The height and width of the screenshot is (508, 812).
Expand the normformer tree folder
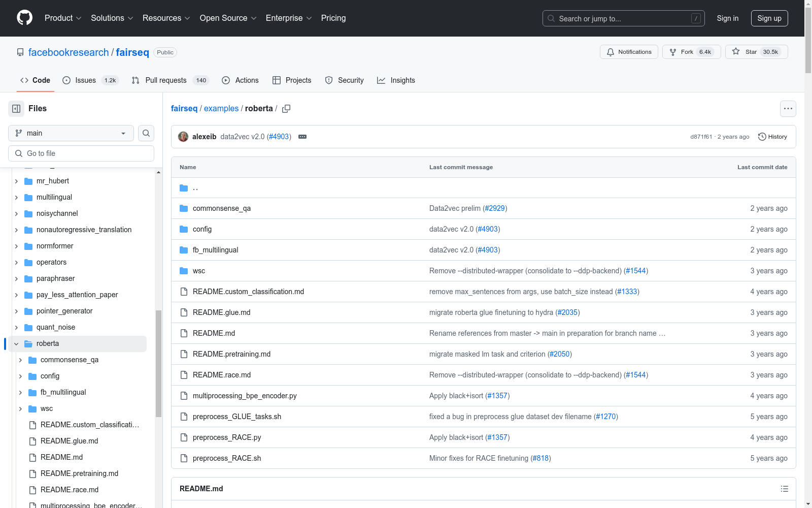(16, 246)
